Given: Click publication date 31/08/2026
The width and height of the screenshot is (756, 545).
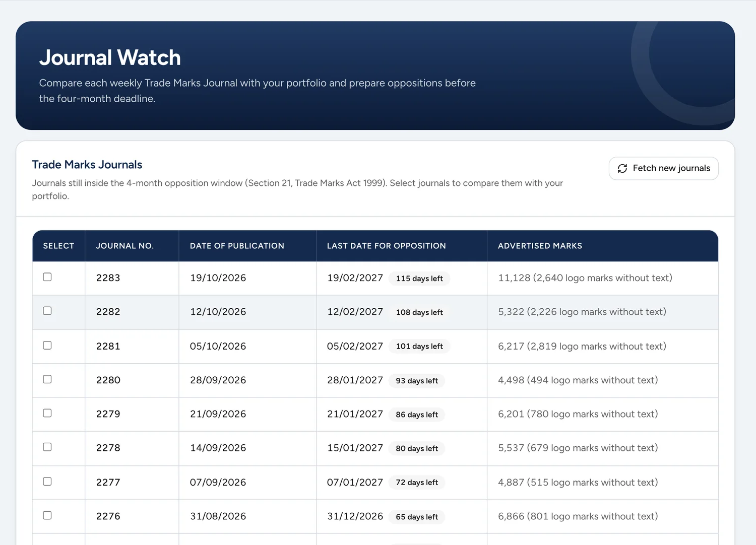Looking at the screenshot, I should (218, 516).
